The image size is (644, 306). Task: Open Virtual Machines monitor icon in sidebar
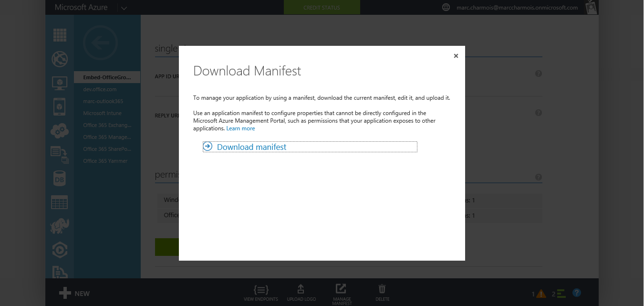pos(60,83)
